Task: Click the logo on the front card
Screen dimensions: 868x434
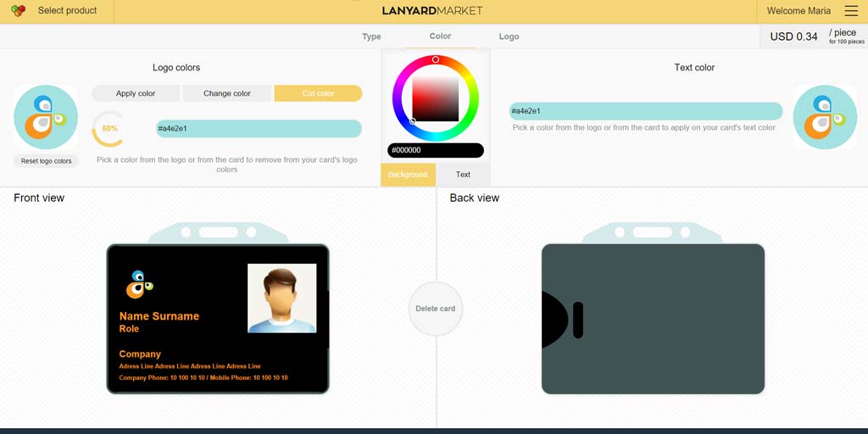Action: click(x=139, y=285)
